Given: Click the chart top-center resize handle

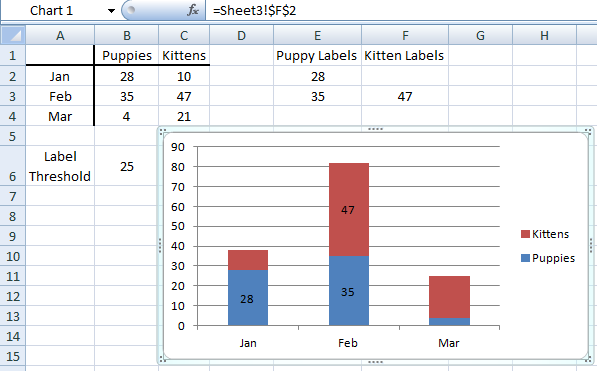Looking at the screenshot, I should [375, 130].
